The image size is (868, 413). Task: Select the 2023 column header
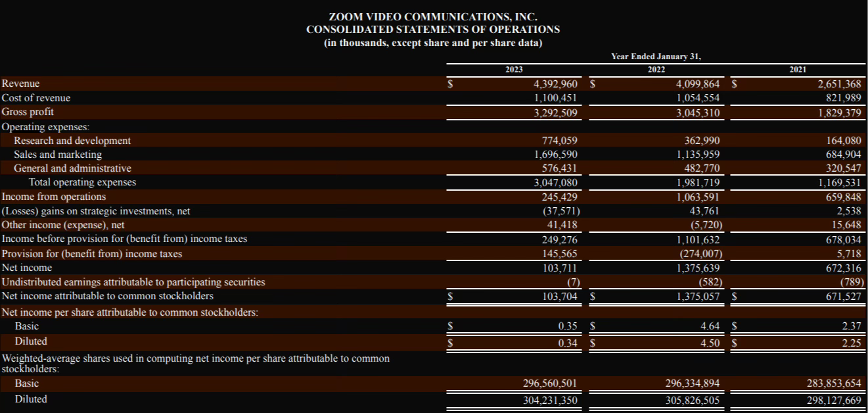coord(514,70)
